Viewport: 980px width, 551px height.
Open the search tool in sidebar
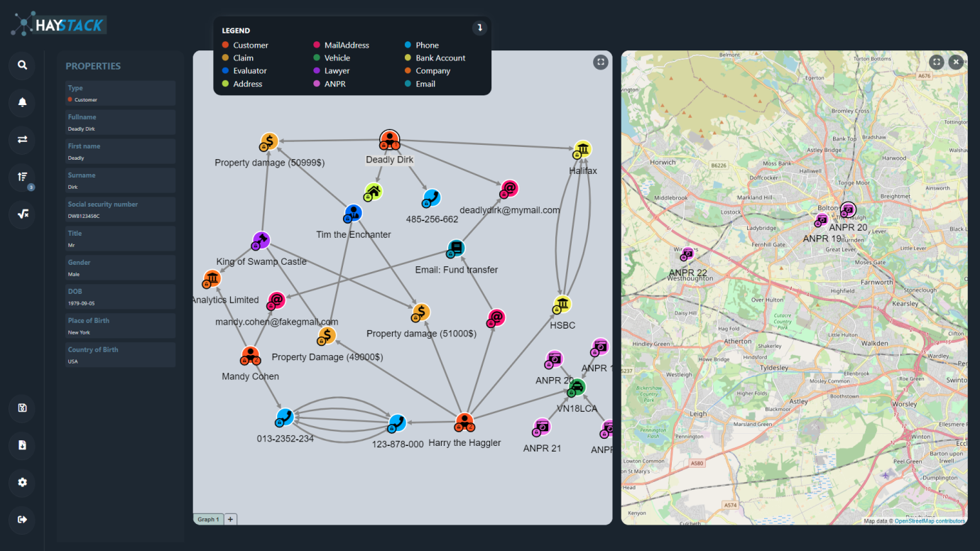[x=22, y=65]
